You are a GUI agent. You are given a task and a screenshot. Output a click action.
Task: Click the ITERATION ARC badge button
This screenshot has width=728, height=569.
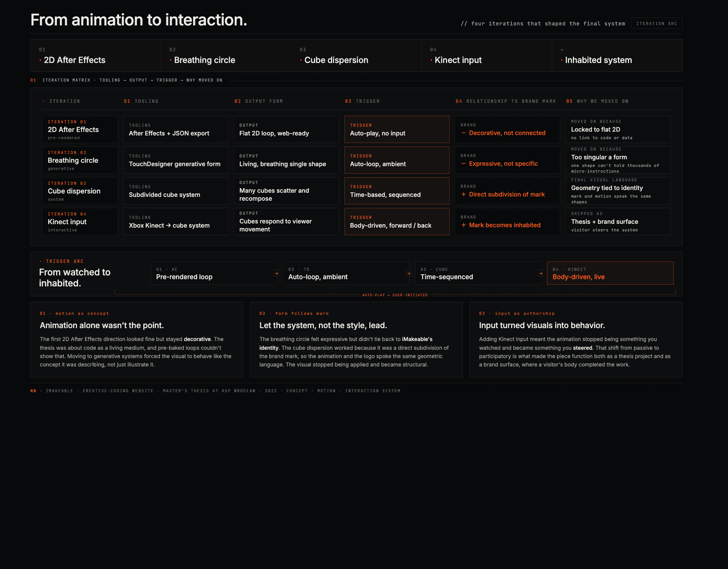[x=656, y=24]
